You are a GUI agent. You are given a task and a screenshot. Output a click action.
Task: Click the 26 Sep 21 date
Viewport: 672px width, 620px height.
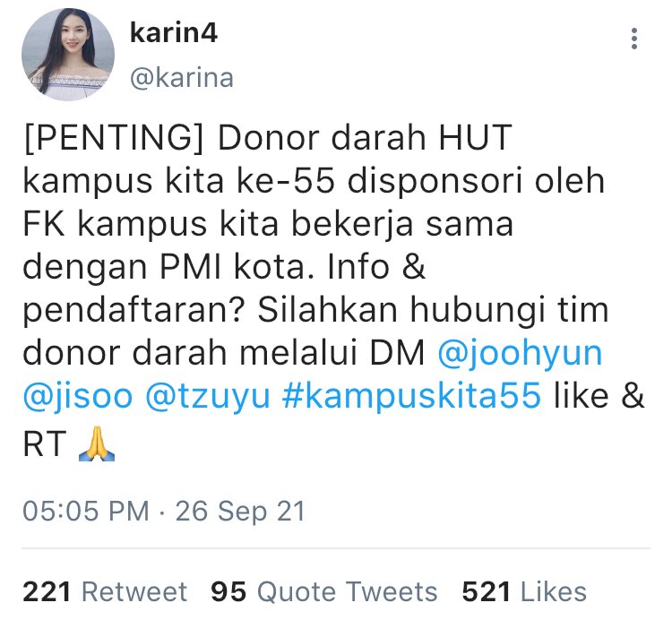240,511
